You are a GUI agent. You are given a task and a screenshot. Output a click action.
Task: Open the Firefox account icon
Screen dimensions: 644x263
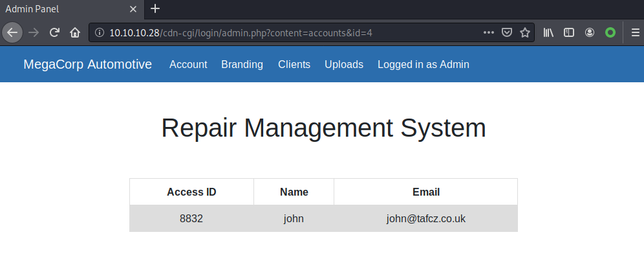590,32
